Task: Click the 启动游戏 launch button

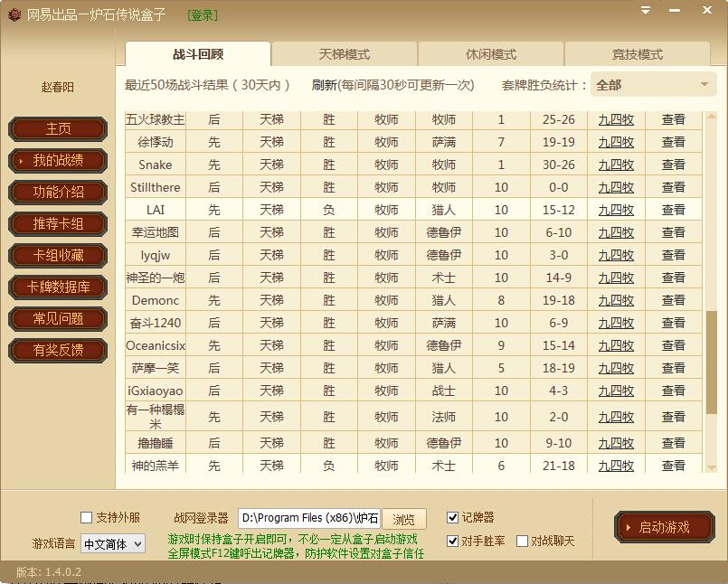Action: point(665,527)
